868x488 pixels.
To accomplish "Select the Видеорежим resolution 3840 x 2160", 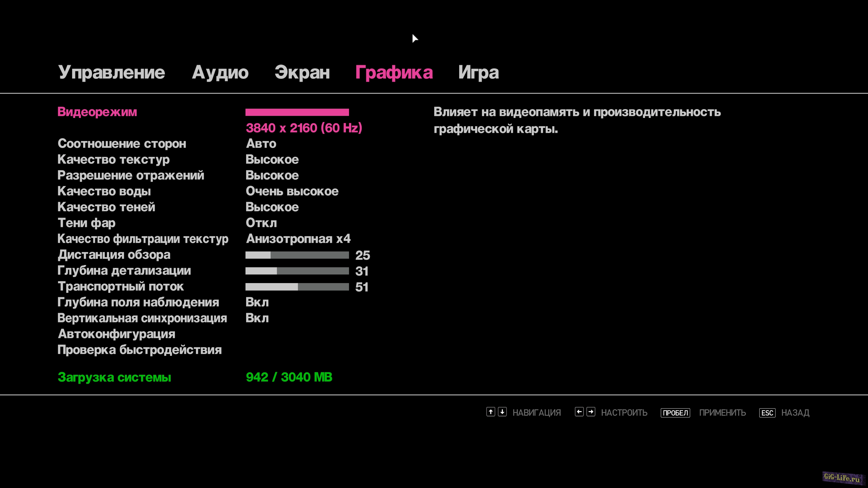I will (x=304, y=128).
